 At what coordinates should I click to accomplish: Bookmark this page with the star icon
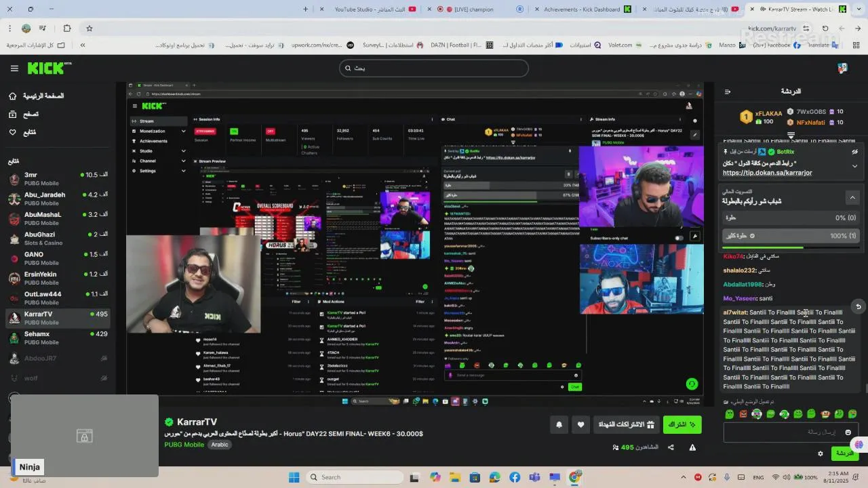tap(89, 28)
